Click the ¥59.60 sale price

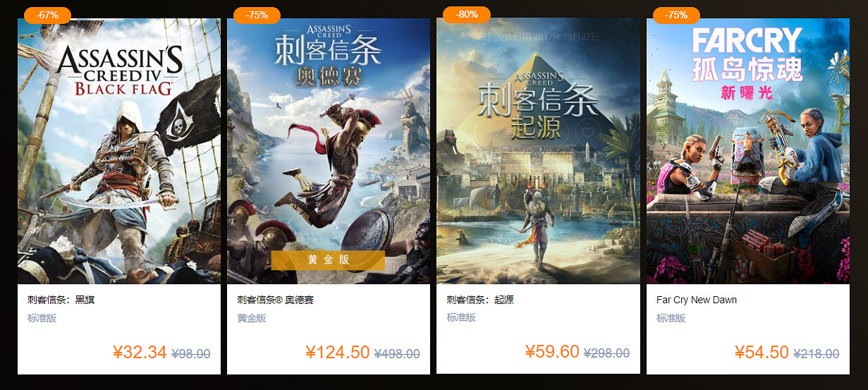pyautogui.click(x=552, y=352)
